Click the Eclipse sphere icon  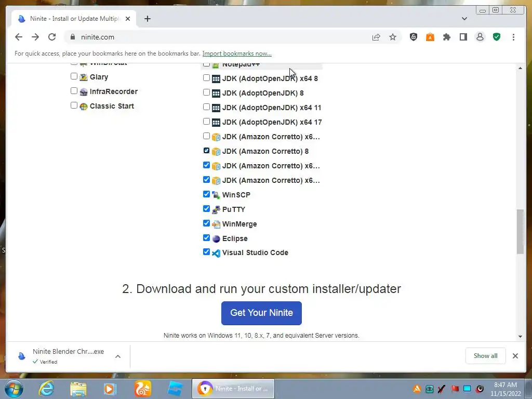[x=216, y=239]
